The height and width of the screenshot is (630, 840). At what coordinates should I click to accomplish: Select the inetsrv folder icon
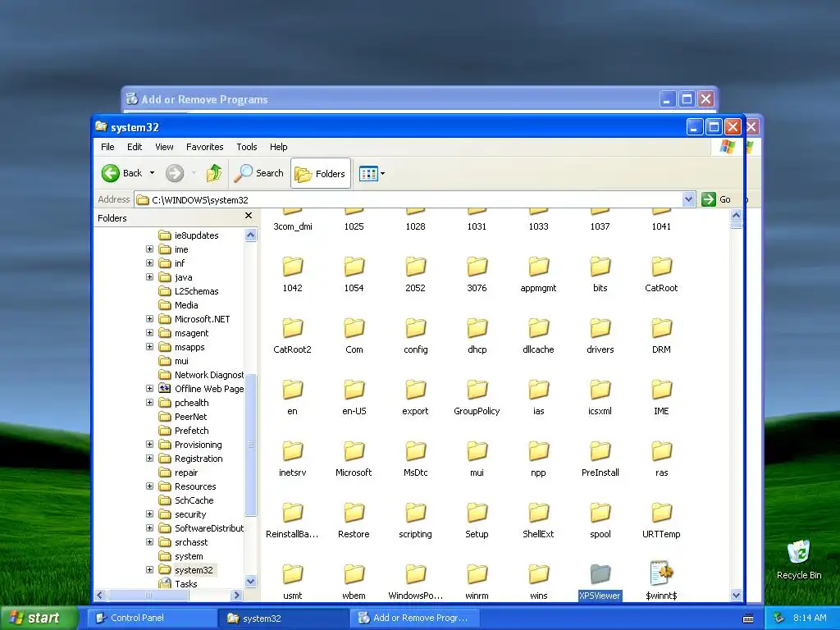coord(293,452)
